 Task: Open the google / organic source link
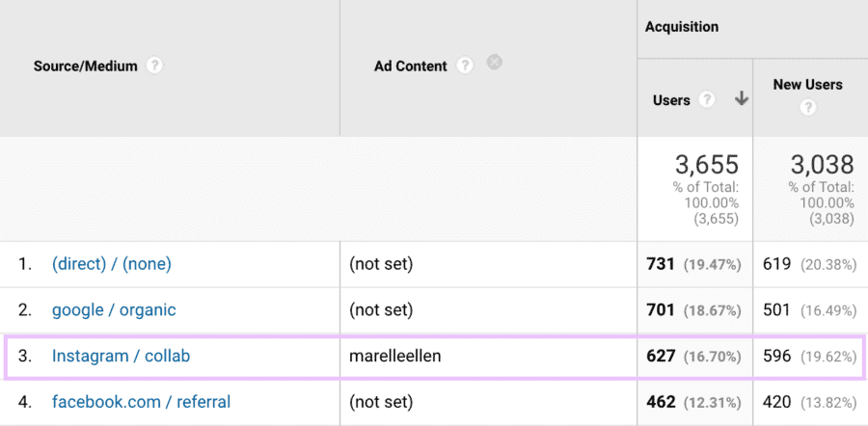(114, 310)
